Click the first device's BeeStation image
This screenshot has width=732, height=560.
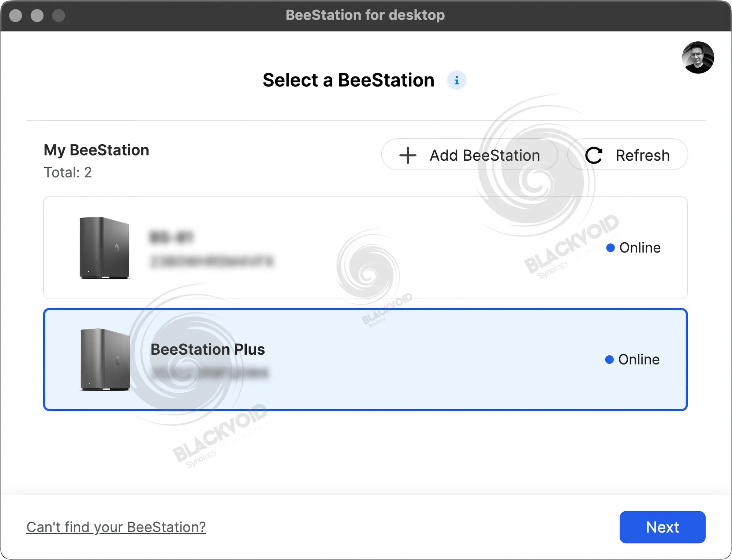(105, 248)
